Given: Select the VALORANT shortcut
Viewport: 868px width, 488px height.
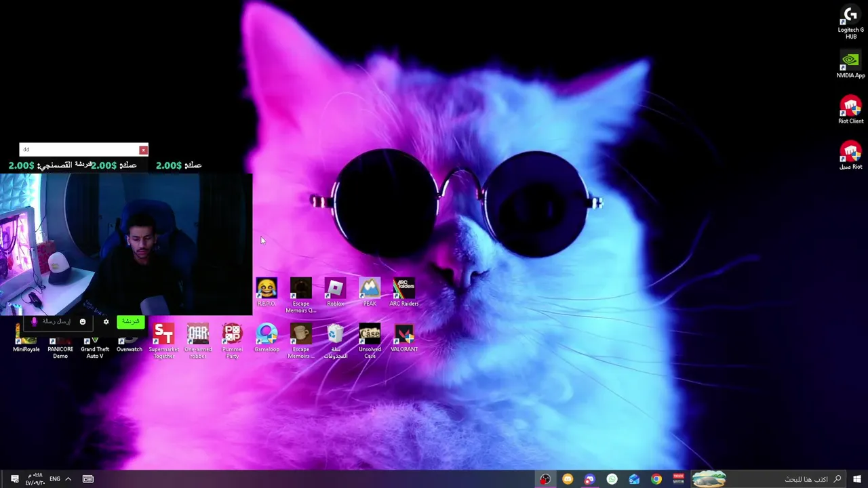Looking at the screenshot, I should coord(404,338).
